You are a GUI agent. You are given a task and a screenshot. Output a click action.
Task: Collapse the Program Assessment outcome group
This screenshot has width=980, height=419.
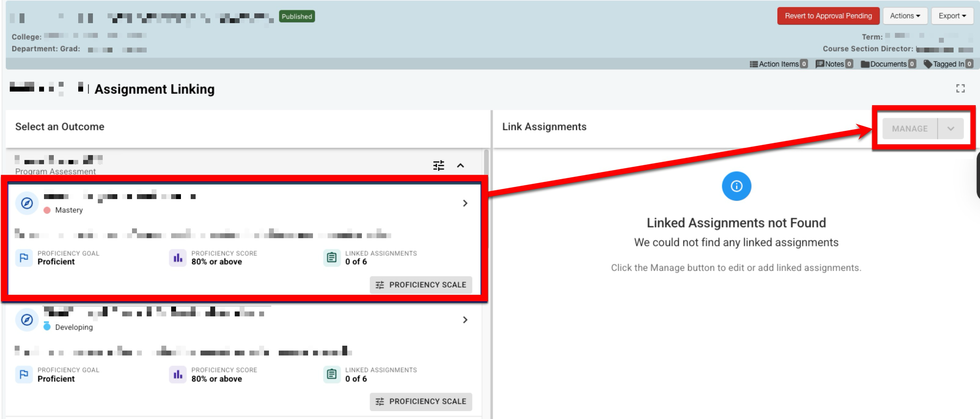(460, 166)
